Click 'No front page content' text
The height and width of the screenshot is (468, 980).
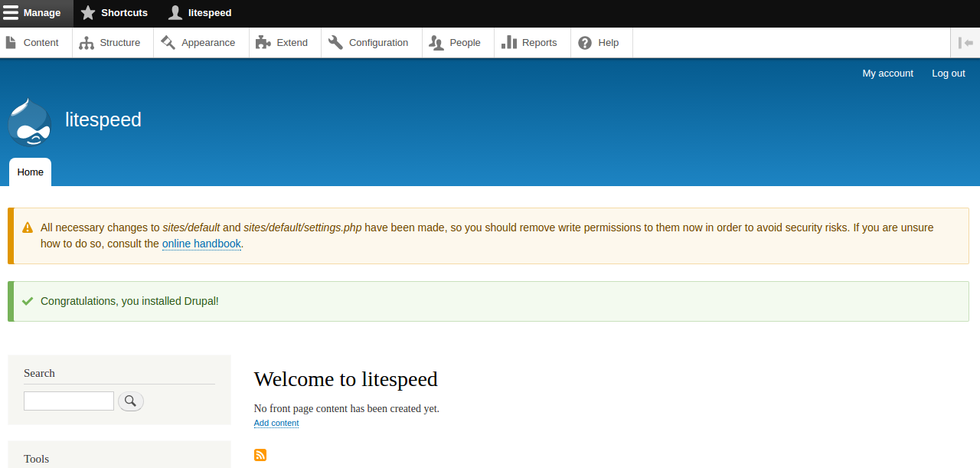(347, 408)
